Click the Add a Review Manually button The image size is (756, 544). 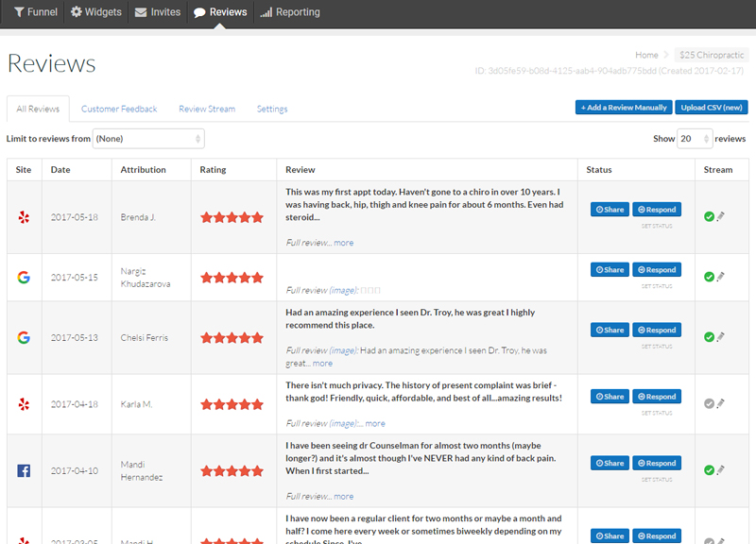pos(624,108)
